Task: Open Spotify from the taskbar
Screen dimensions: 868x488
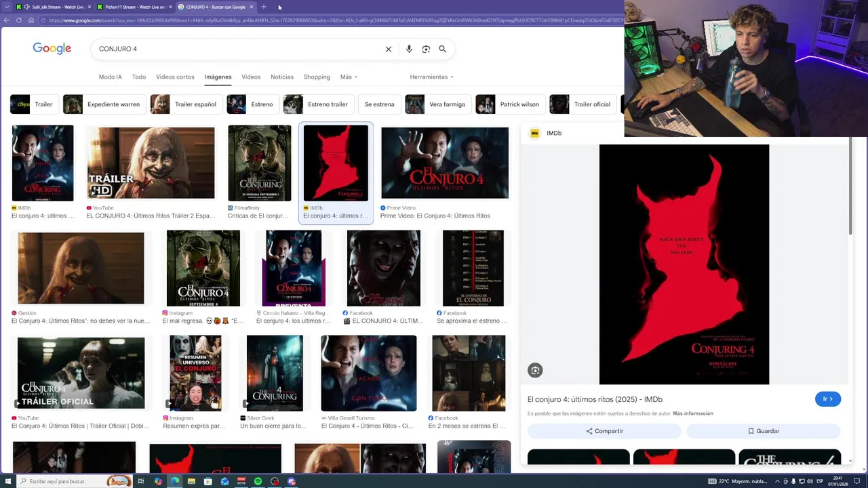Action: tap(258, 481)
